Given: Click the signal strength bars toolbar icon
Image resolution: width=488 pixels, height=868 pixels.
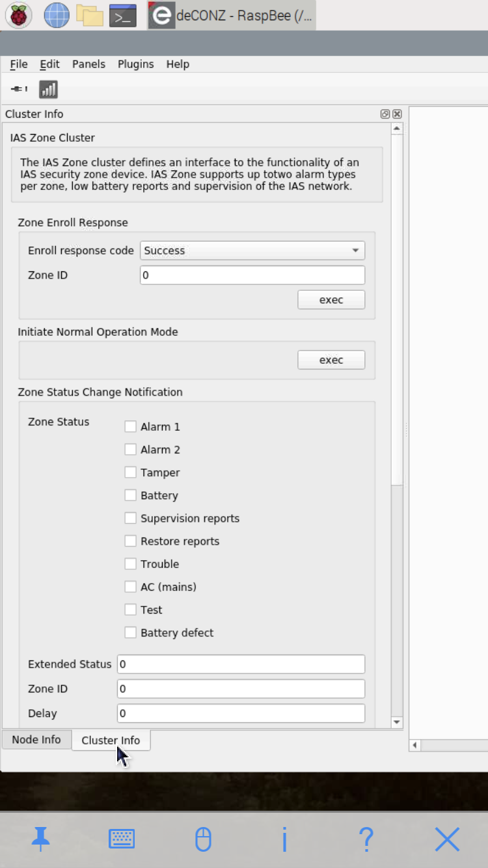Looking at the screenshot, I should 48,89.
